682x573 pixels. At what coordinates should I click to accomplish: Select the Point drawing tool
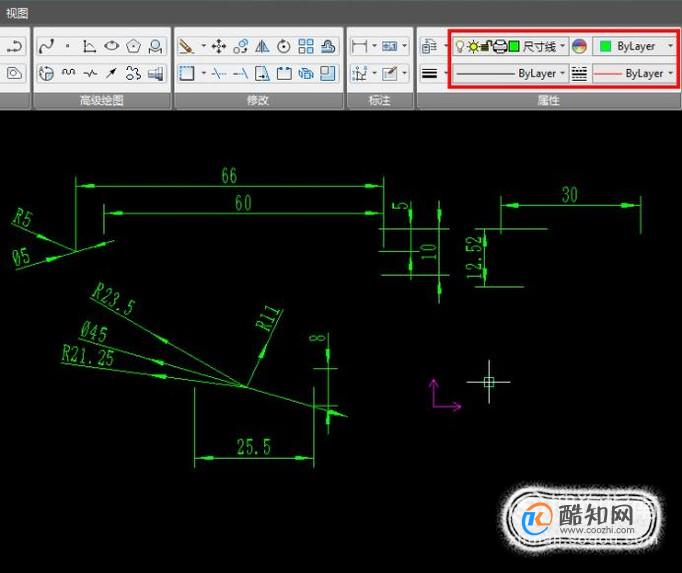[67, 45]
